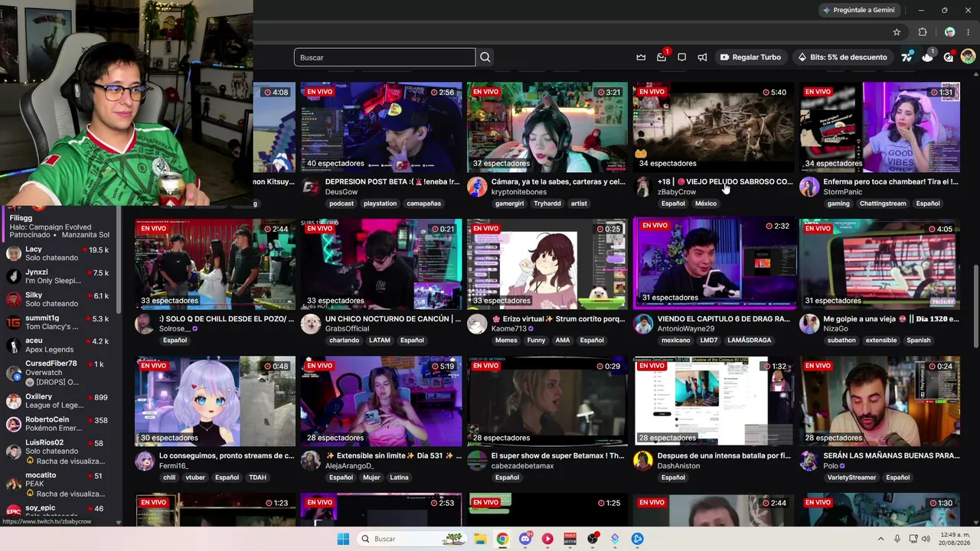Open StormPanic channel avatar
The image size is (980, 551).
pyautogui.click(x=809, y=187)
